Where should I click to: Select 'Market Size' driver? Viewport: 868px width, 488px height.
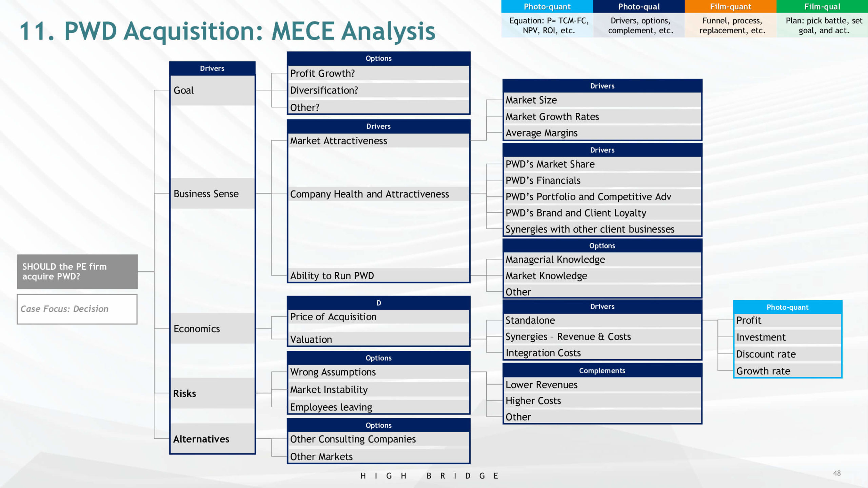pos(602,100)
